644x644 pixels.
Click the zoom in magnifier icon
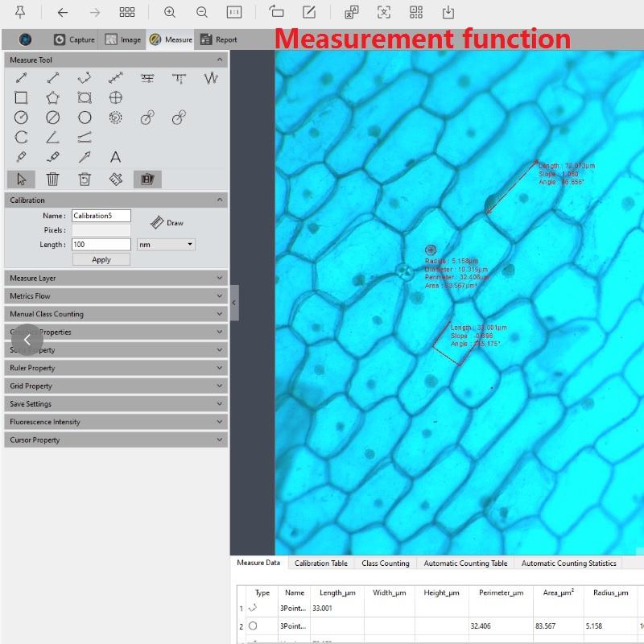tap(170, 12)
